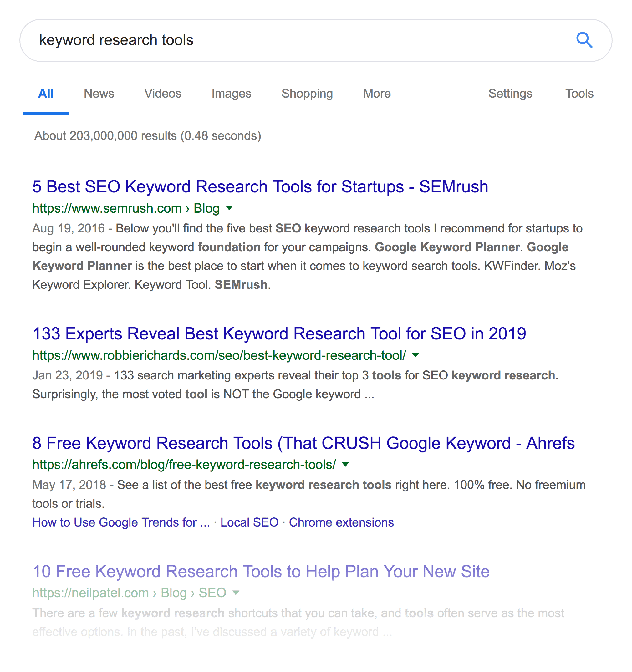Open the SEMrush 5 Best SEO Keyword Research Tools result

260,186
